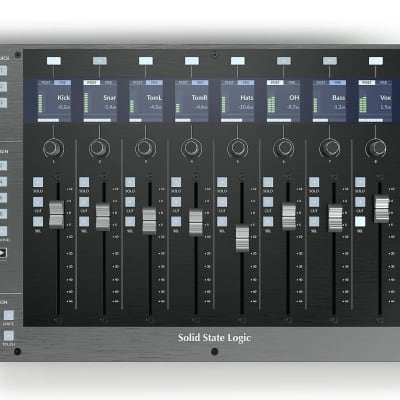The image size is (400, 400).
Task: Click the rotary encoder knob for channel 5
Action: (238, 148)
